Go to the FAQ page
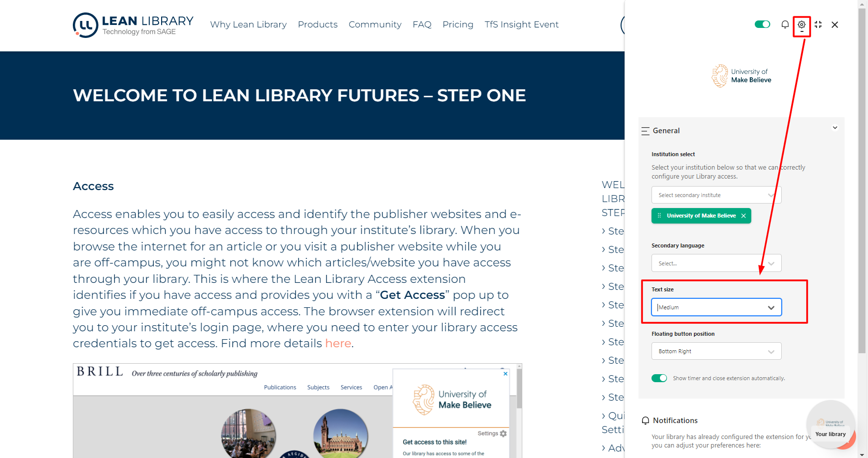This screenshot has width=868, height=458. pyautogui.click(x=422, y=24)
